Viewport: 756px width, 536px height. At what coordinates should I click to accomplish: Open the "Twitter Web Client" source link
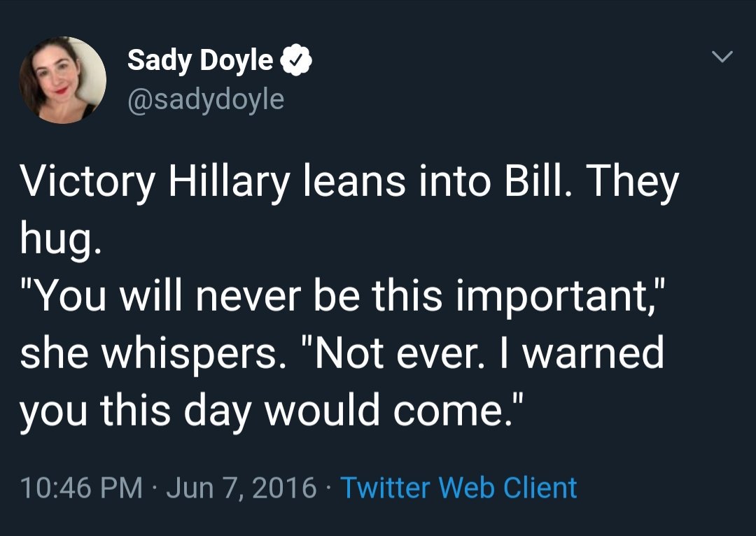click(458, 487)
